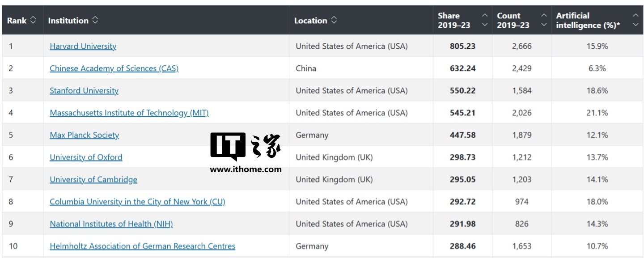Open National Institutes of Health (NIH) link
Viewport: 644px width, 258px height.
111,224
